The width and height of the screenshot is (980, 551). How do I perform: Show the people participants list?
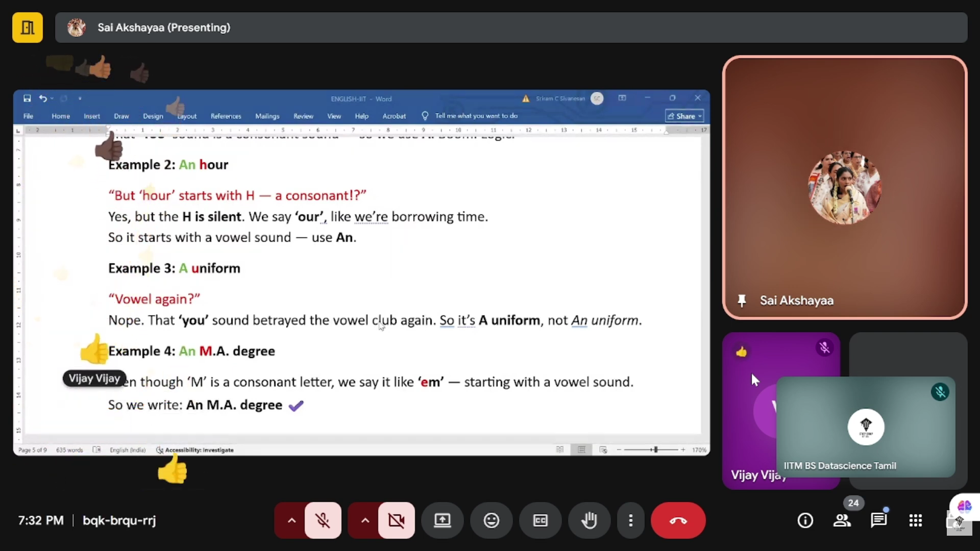coord(842,520)
